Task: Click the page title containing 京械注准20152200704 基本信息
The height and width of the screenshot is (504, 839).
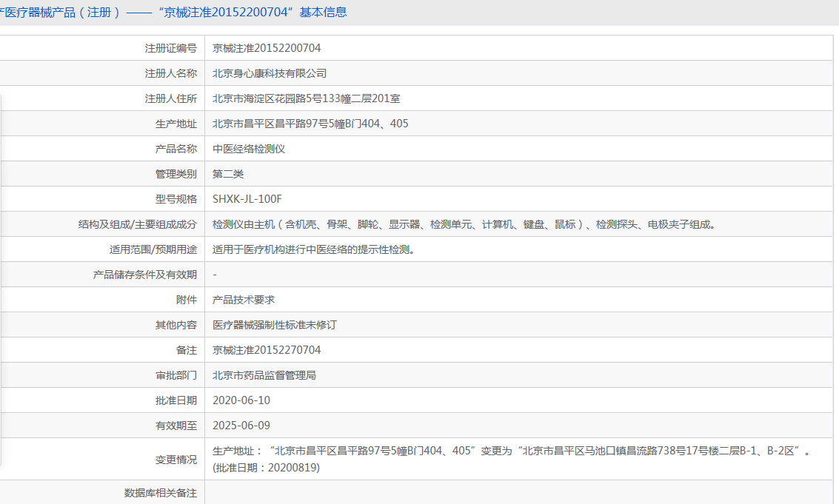Action: [x=173, y=13]
